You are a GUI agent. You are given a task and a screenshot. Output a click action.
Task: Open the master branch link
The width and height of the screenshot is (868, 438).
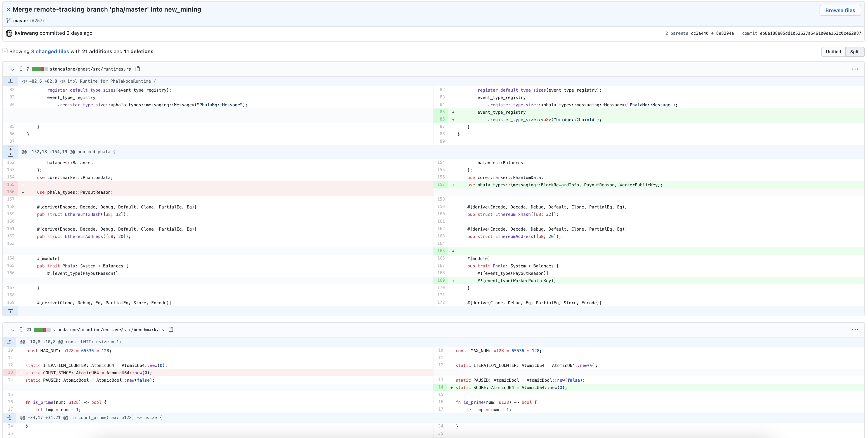[x=21, y=21]
